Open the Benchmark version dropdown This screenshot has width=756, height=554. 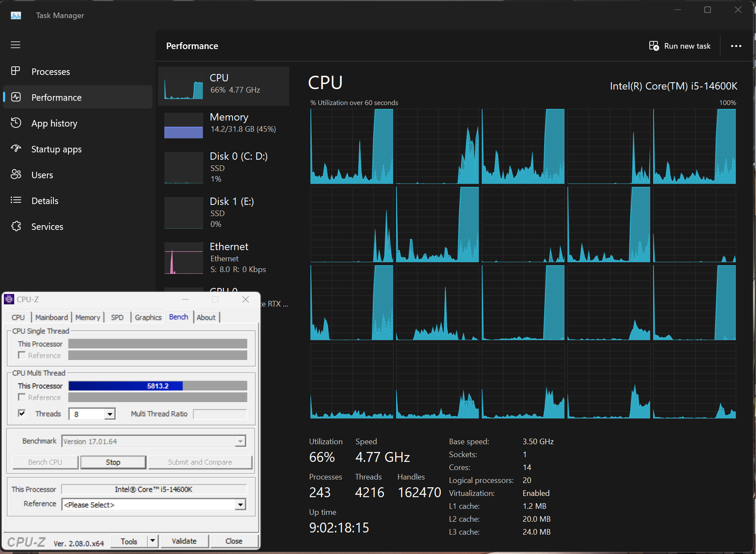[x=240, y=441]
